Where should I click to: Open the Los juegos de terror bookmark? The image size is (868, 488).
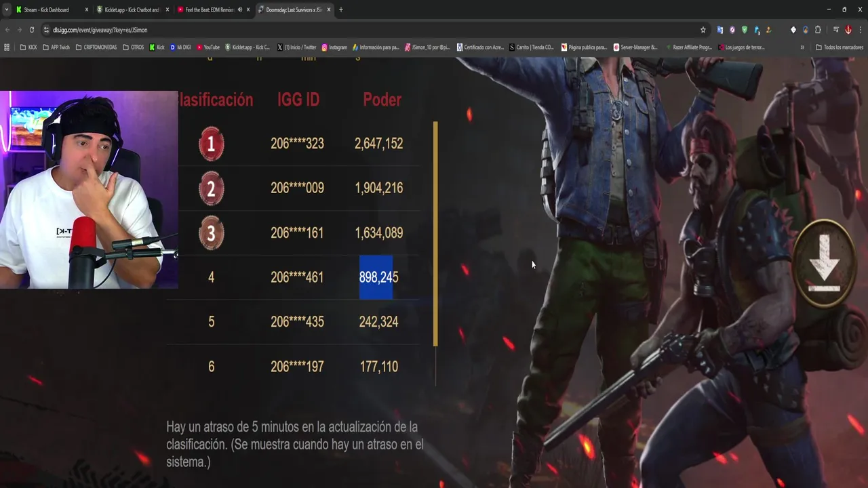[741, 47]
